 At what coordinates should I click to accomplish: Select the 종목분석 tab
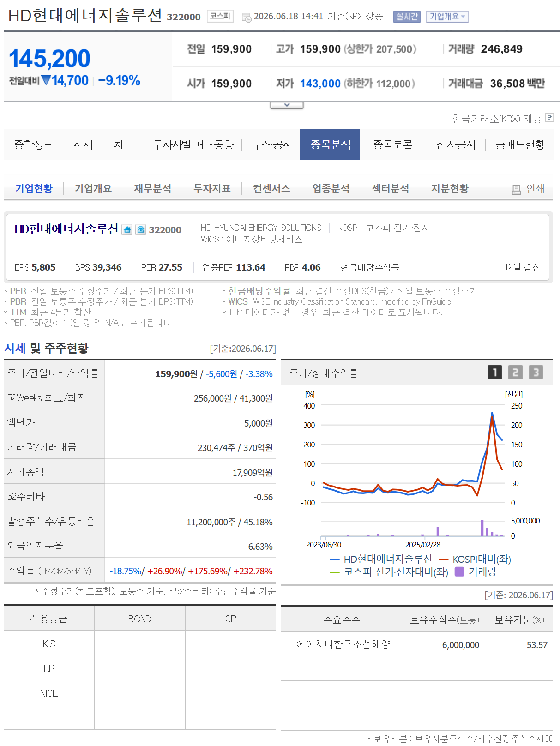pos(330,144)
